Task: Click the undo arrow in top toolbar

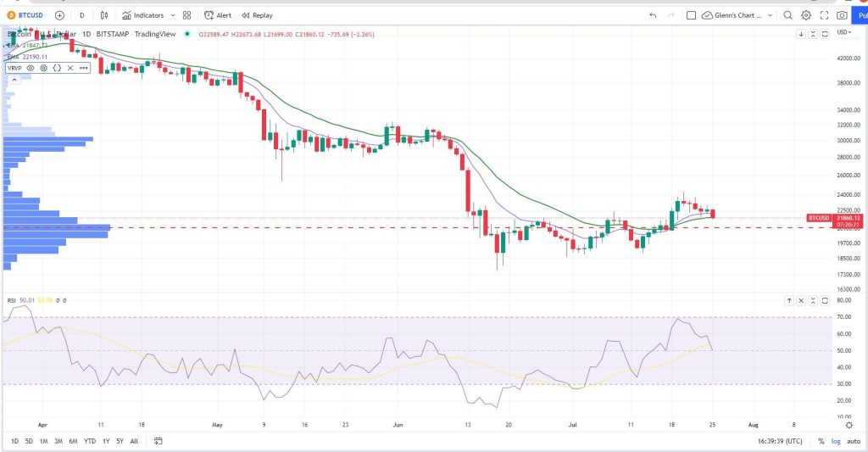Action: [653, 15]
